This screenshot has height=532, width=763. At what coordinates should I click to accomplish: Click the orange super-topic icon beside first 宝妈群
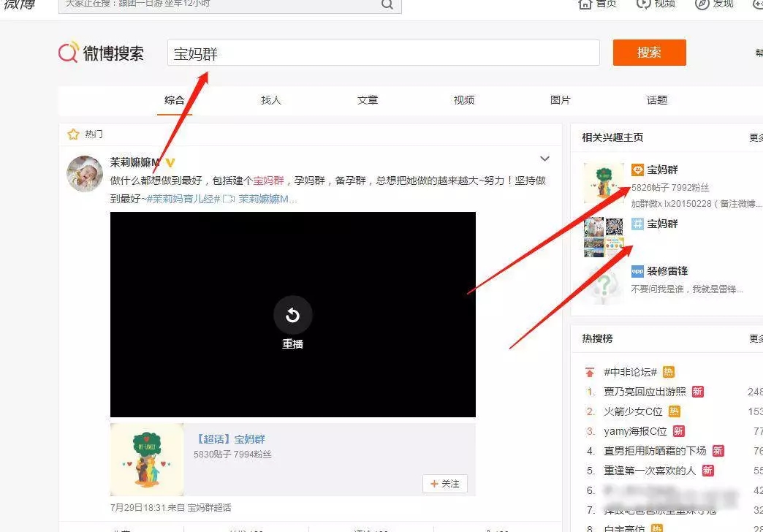637,170
